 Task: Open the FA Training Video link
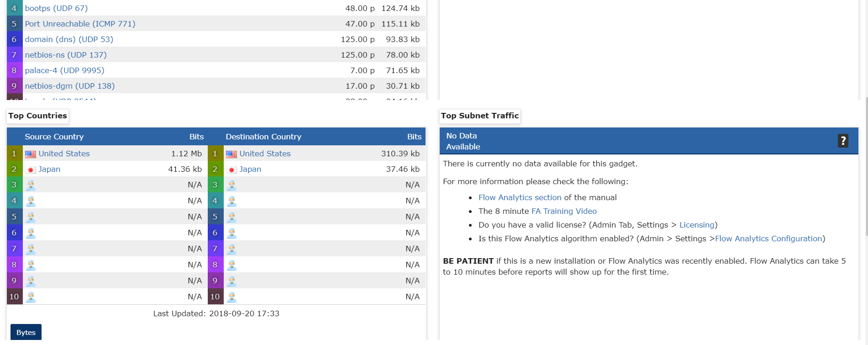[564, 211]
